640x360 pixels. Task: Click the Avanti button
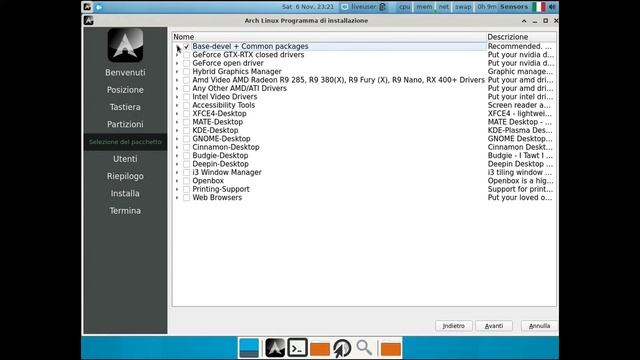pos(494,326)
